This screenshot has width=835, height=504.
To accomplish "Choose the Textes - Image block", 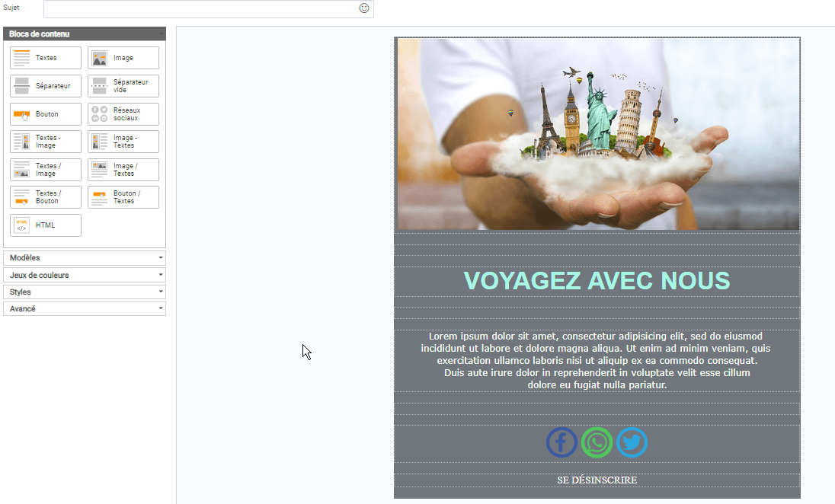I will (46, 142).
